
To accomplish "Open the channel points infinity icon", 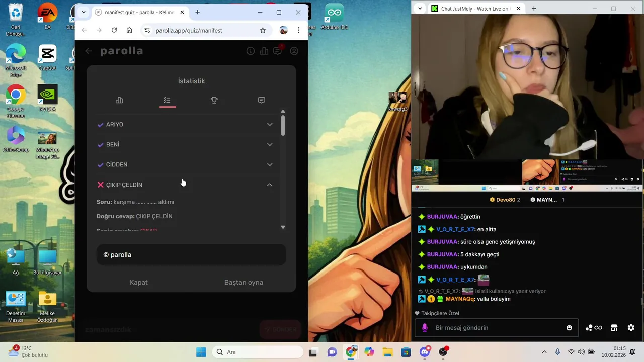I will (x=594, y=328).
